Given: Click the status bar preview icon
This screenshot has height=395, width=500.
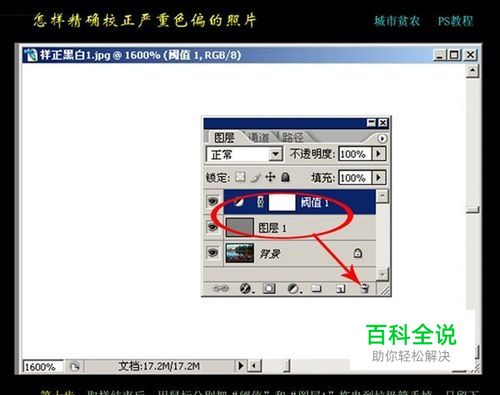Looking at the screenshot, I should [75, 366].
